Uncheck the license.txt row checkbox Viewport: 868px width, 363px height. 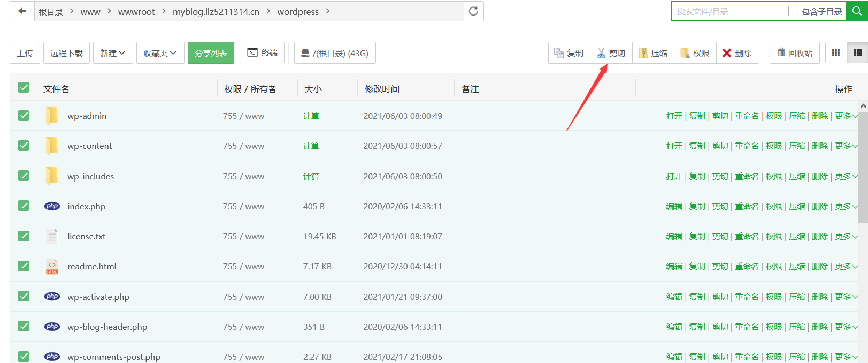pos(24,236)
